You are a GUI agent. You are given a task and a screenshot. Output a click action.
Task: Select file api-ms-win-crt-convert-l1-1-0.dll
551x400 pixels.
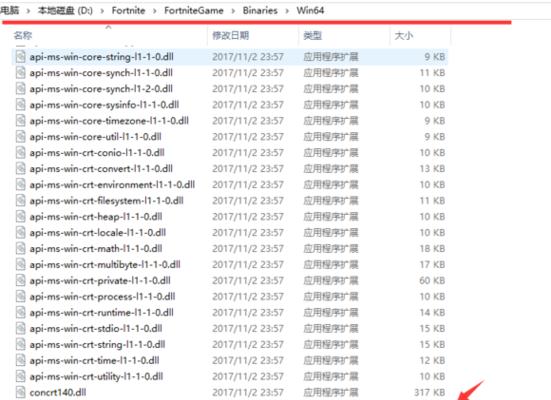[x=101, y=169]
